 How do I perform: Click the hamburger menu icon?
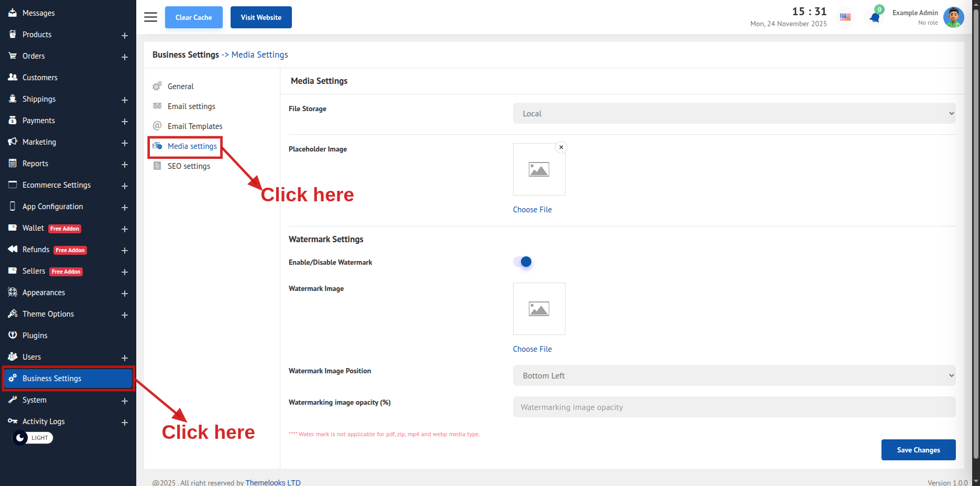click(150, 17)
